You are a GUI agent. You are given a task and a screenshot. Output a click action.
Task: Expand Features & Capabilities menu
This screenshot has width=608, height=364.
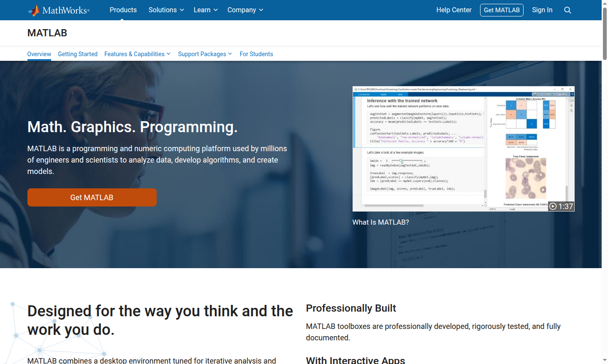pyautogui.click(x=137, y=54)
